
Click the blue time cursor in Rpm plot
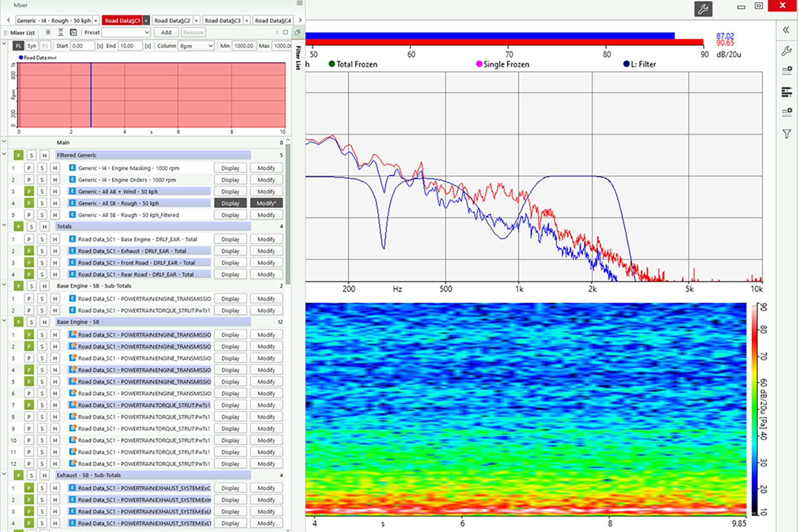click(x=91, y=95)
